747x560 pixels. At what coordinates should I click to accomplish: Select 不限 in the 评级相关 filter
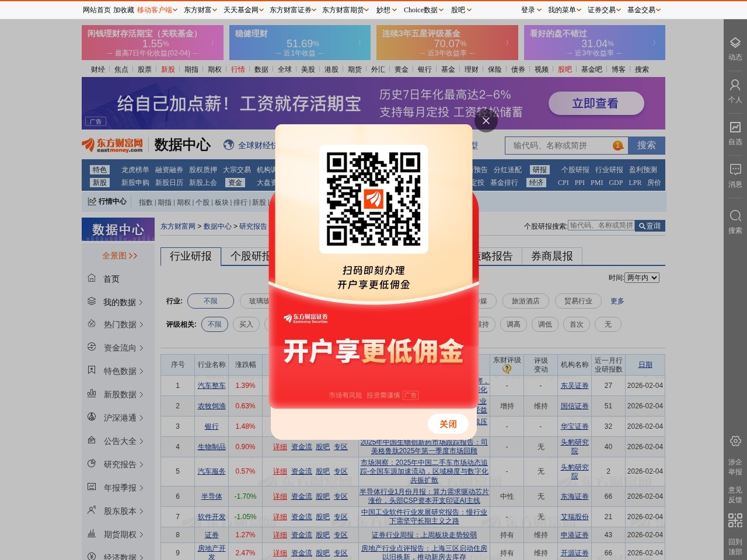tap(215, 324)
